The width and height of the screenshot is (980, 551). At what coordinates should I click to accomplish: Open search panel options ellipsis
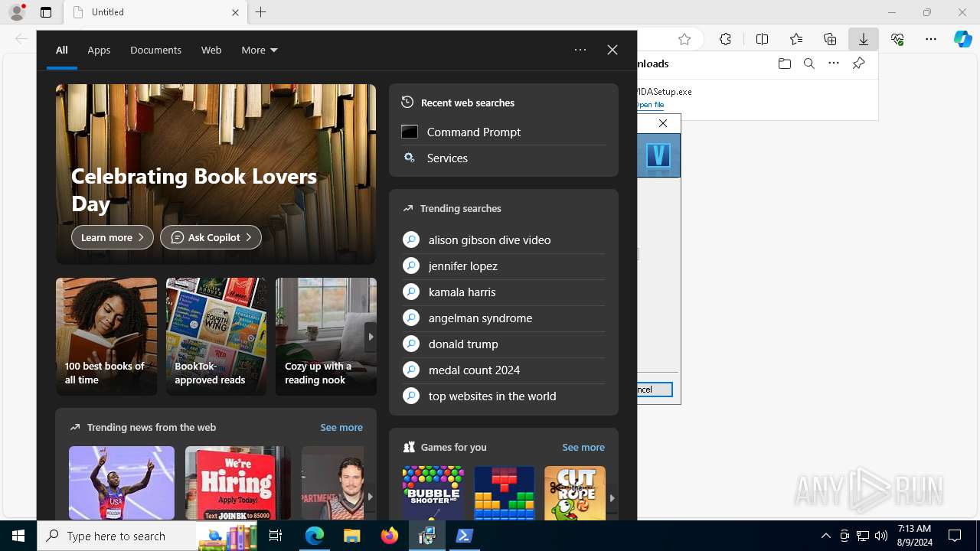580,50
